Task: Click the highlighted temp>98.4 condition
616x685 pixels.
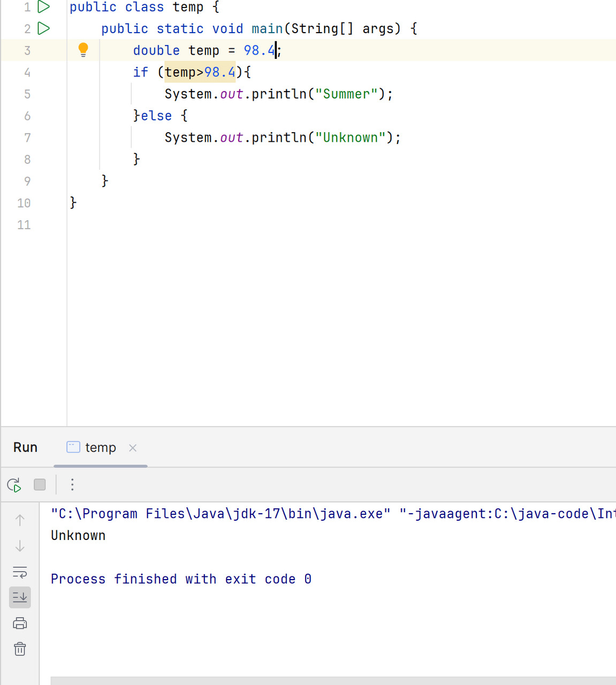Action: (x=200, y=72)
